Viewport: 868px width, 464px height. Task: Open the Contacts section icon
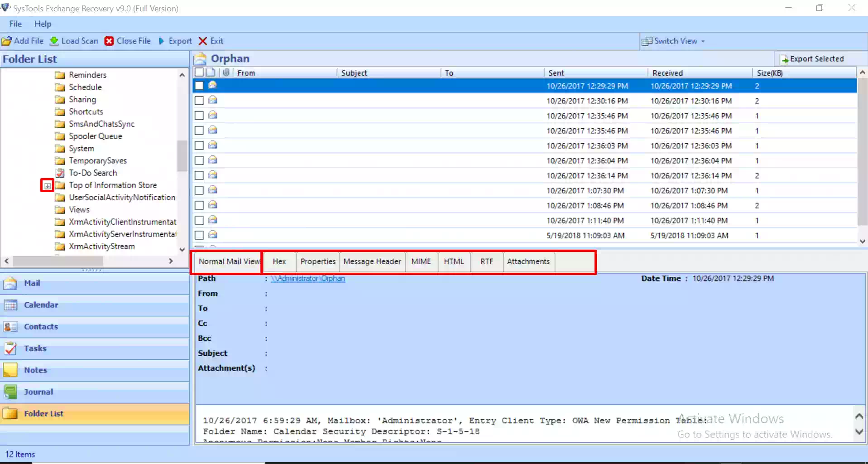(10, 327)
